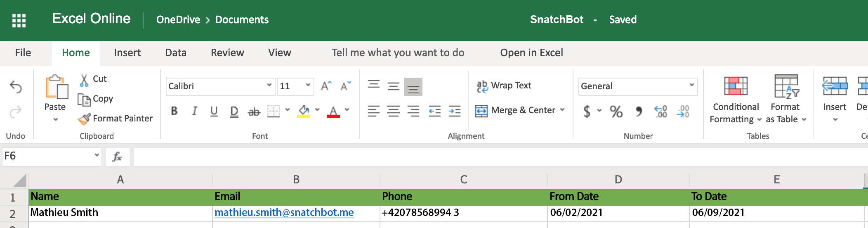Cut the selection with scissors icon

point(84,80)
